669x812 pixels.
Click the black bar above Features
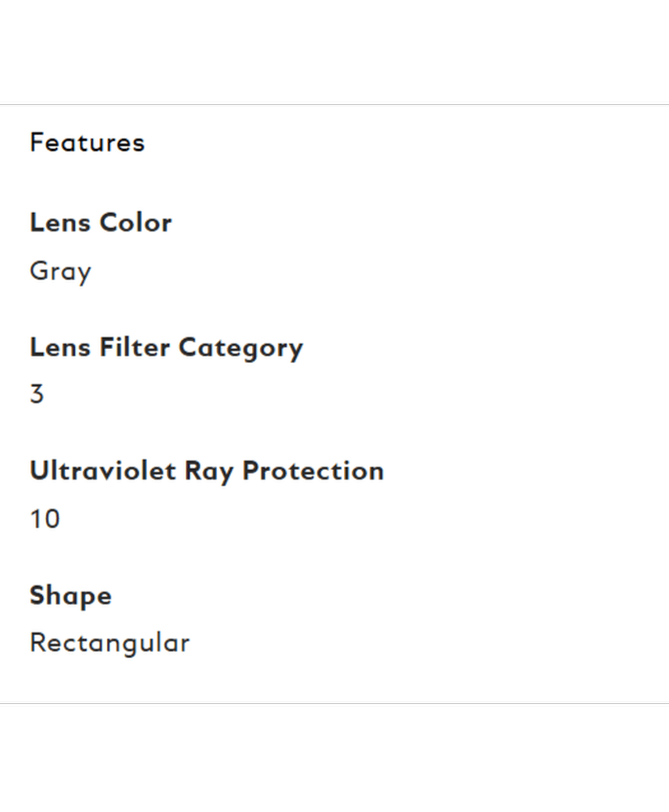tap(334, 52)
